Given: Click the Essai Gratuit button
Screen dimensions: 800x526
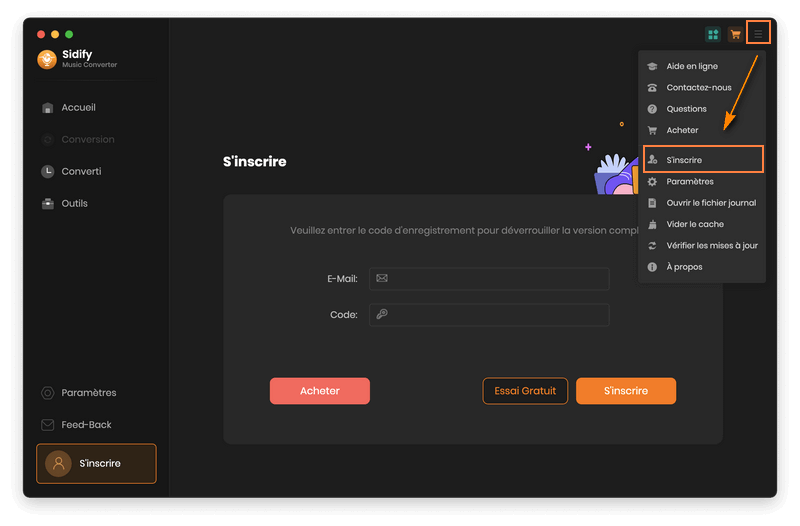Looking at the screenshot, I should pos(525,391).
